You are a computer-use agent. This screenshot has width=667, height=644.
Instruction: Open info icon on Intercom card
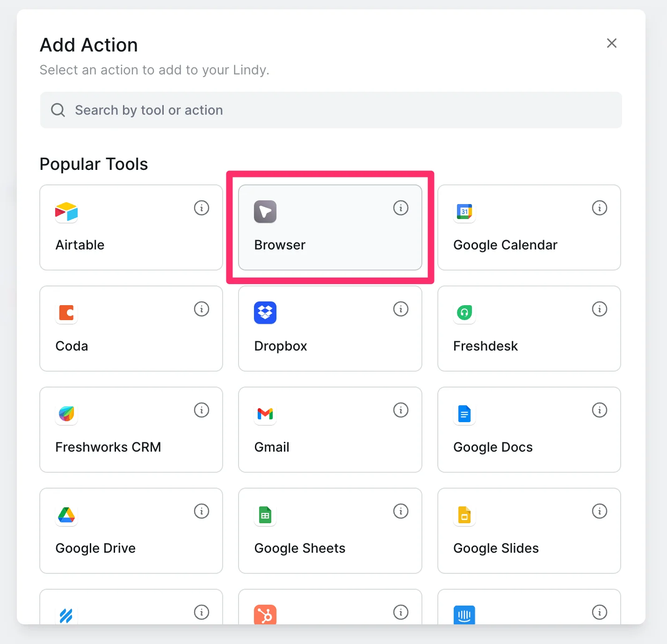pyautogui.click(x=600, y=612)
